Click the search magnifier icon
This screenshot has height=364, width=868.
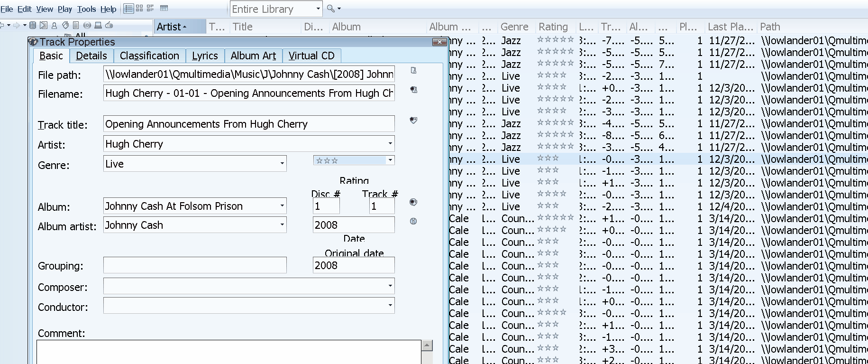coord(331,9)
